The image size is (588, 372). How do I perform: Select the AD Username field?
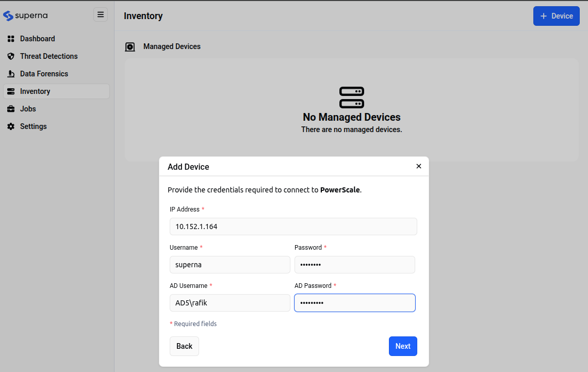coord(230,303)
